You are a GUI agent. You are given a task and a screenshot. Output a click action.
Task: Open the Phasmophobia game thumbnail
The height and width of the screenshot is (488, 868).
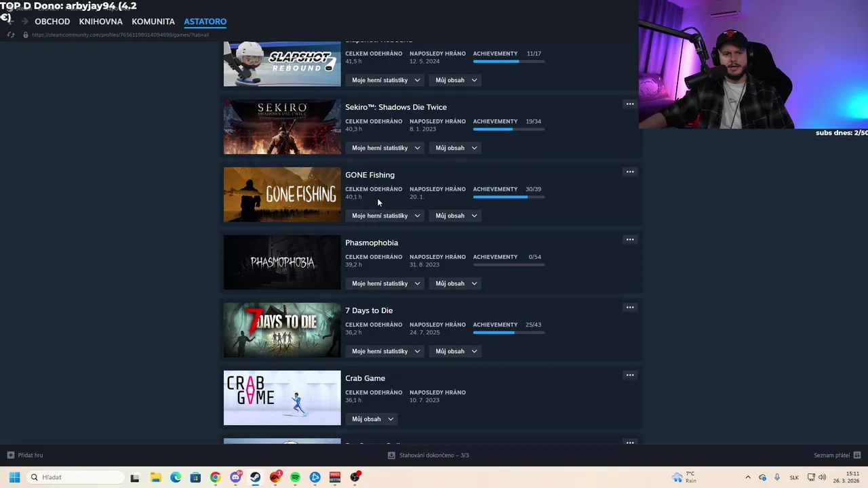[x=282, y=262]
